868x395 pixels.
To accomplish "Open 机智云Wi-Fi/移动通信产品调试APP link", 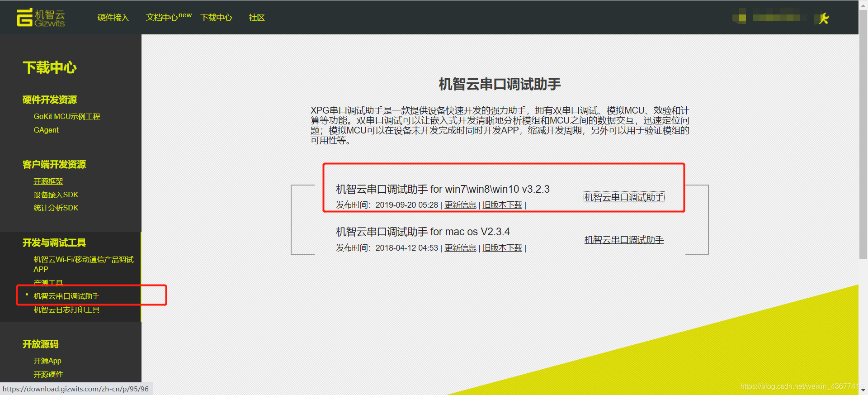I will pyautogui.click(x=84, y=264).
